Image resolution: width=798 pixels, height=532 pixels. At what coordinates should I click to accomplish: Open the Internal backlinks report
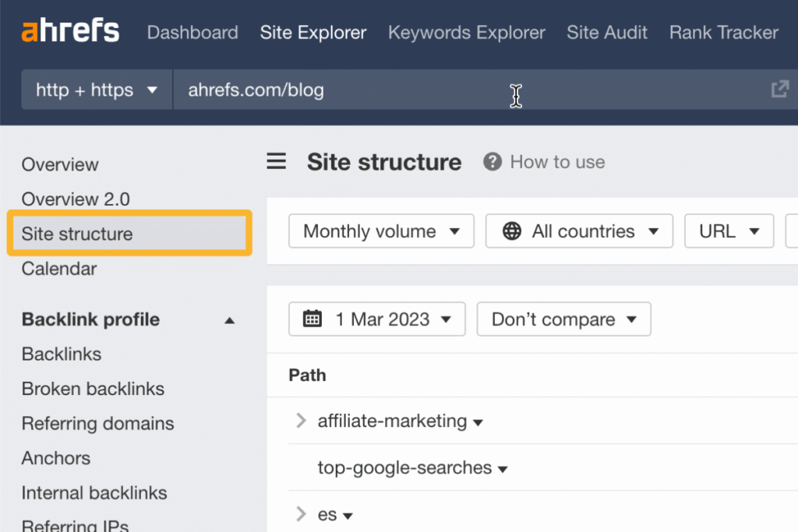tap(94, 492)
